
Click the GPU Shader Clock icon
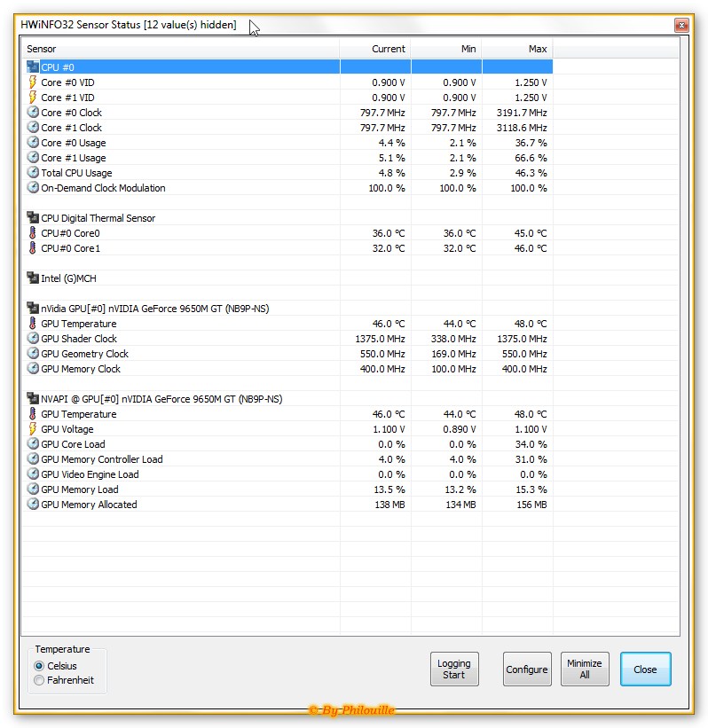coord(33,339)
